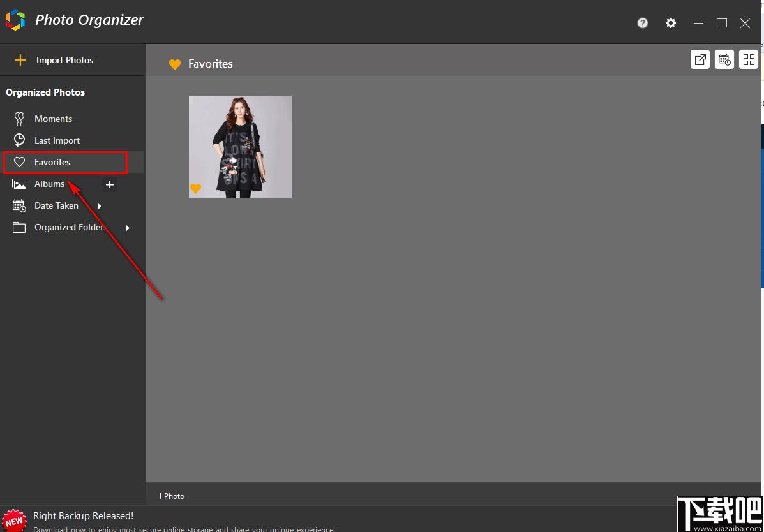Click the Moments balloons icon

(19, 119)
